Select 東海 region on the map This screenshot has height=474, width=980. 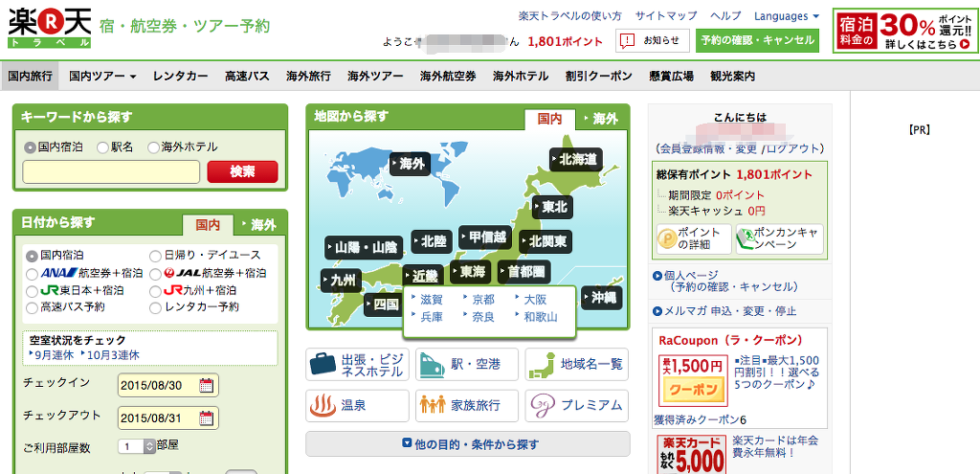click(470, 271)
